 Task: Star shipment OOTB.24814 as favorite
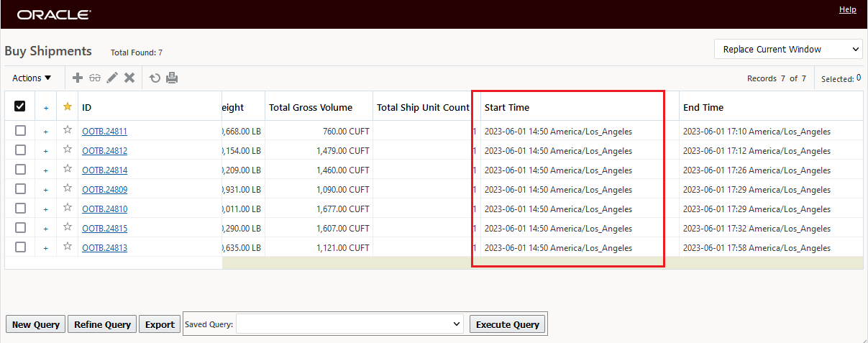point(68,169)
